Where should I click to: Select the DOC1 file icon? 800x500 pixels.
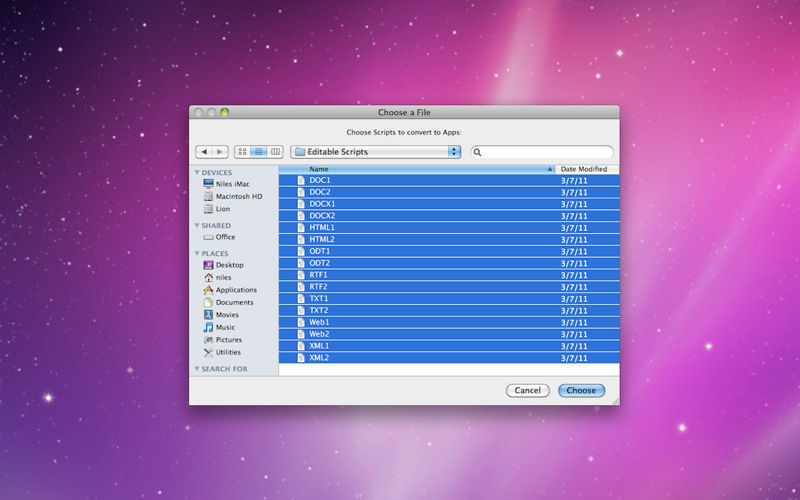coord(301,180)
